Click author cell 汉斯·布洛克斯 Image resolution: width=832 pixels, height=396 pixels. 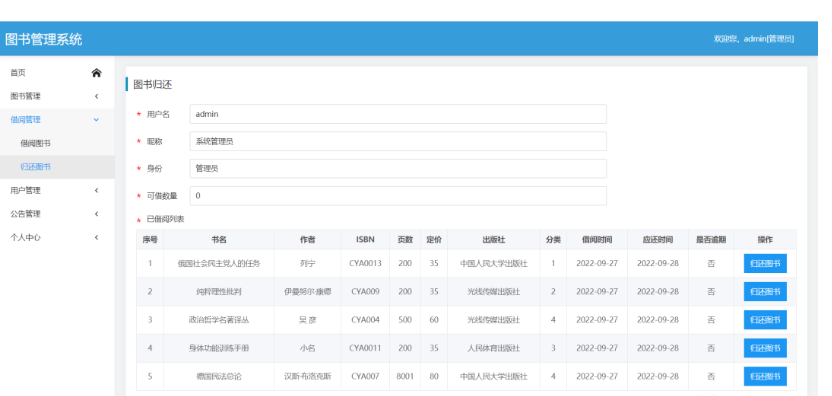[x=308, y=376]
